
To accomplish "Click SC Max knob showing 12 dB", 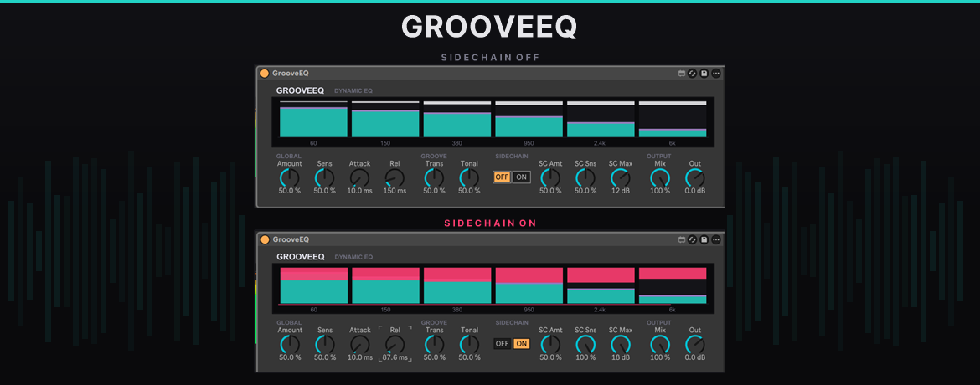I will (621, 178).
